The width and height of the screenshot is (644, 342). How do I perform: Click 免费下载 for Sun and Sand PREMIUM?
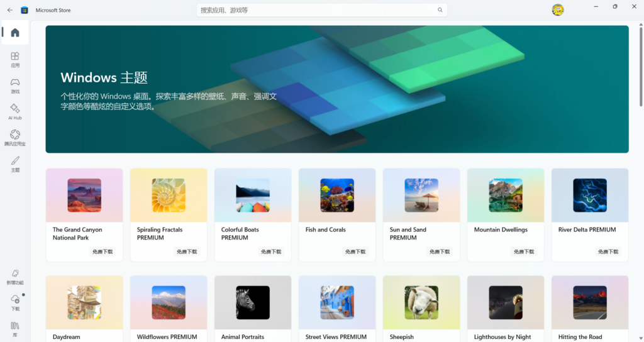coord(440,251)
